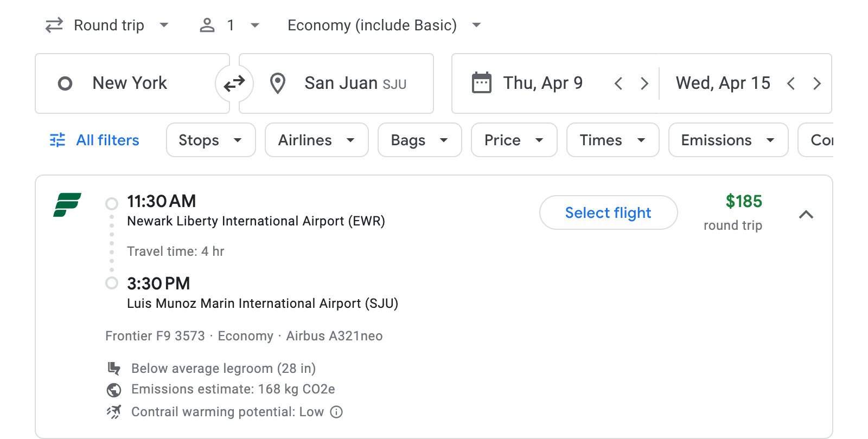Open the All filters sliders icon
Viewport: 868px width, 439px height.
(x=57, y=140)
